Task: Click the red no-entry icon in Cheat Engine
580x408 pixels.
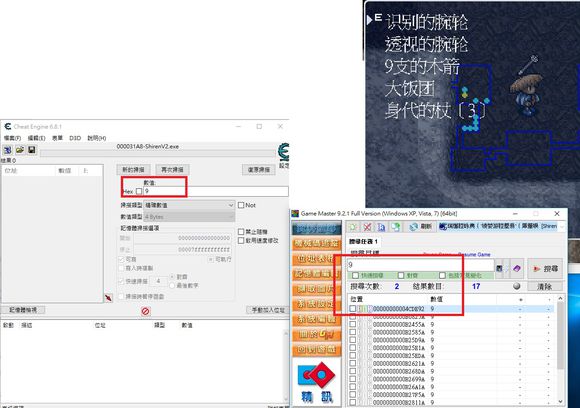Action: pyautogui.click(x=145, y=311)
